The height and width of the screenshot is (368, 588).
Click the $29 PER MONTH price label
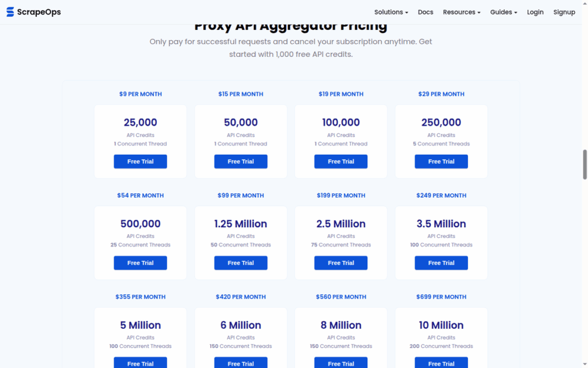point(442,94)
